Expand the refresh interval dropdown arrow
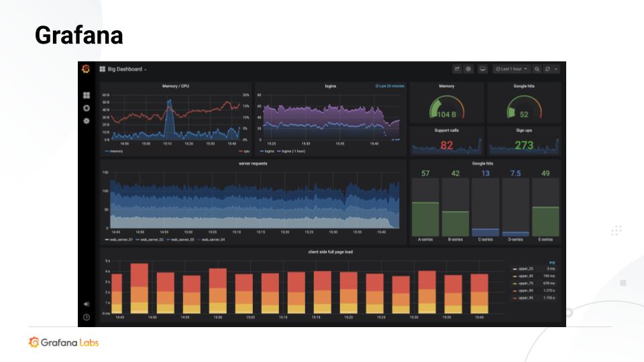 (x=556, y=69)
